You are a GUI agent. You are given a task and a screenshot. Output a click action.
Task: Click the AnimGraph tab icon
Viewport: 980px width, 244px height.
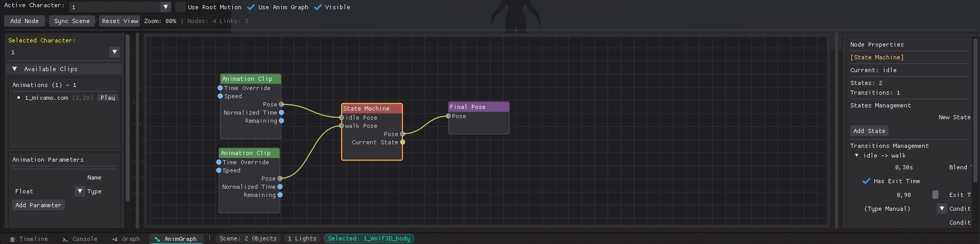click(157, 239)
